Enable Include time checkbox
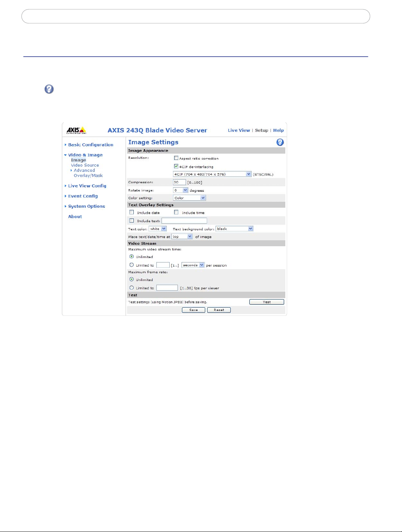402x532 pixels. [176, 212]
